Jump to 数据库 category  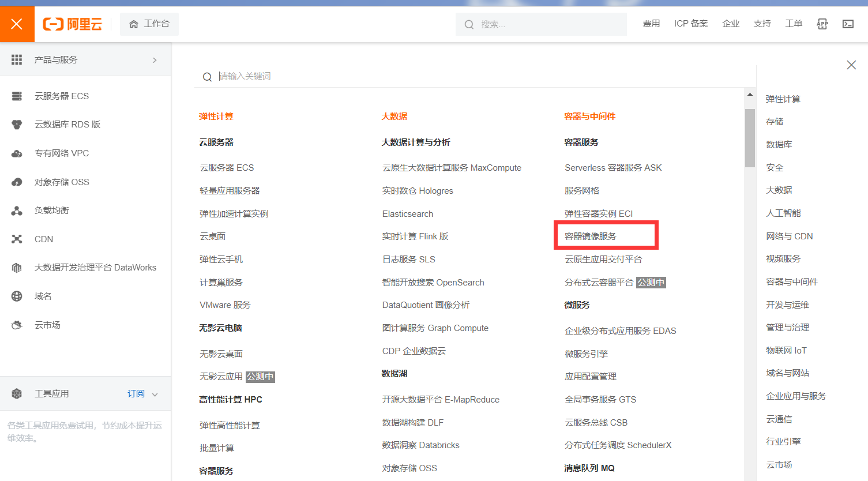(779, 145)
